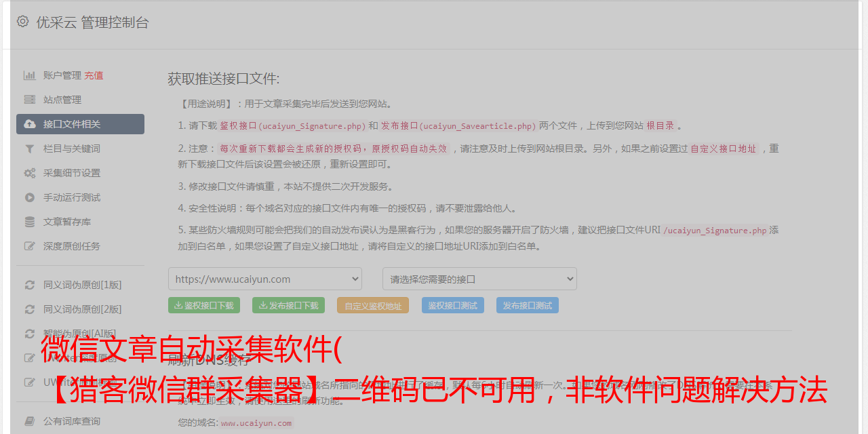This screenshot has width=868, height=434.
Task: Click the 鉴权接口(ucaiyun_Signature.php) code text
Action: pyautogui.click(x=292, y=125)
